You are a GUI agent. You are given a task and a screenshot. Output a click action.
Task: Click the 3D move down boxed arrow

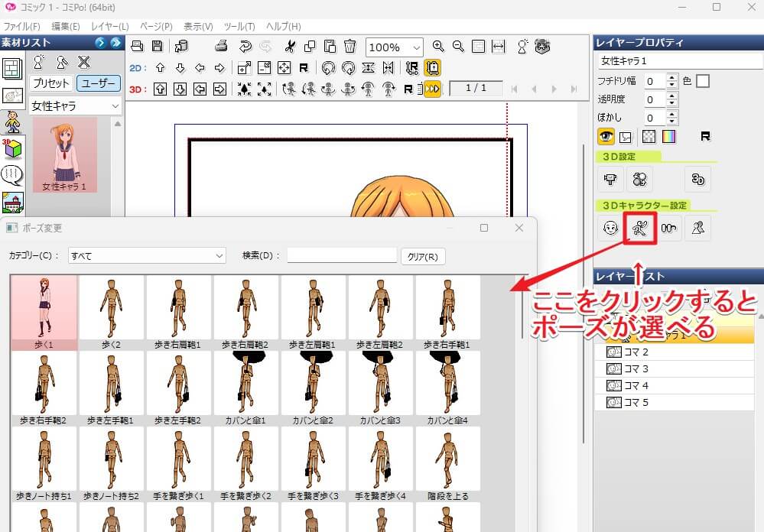(180, 89)
